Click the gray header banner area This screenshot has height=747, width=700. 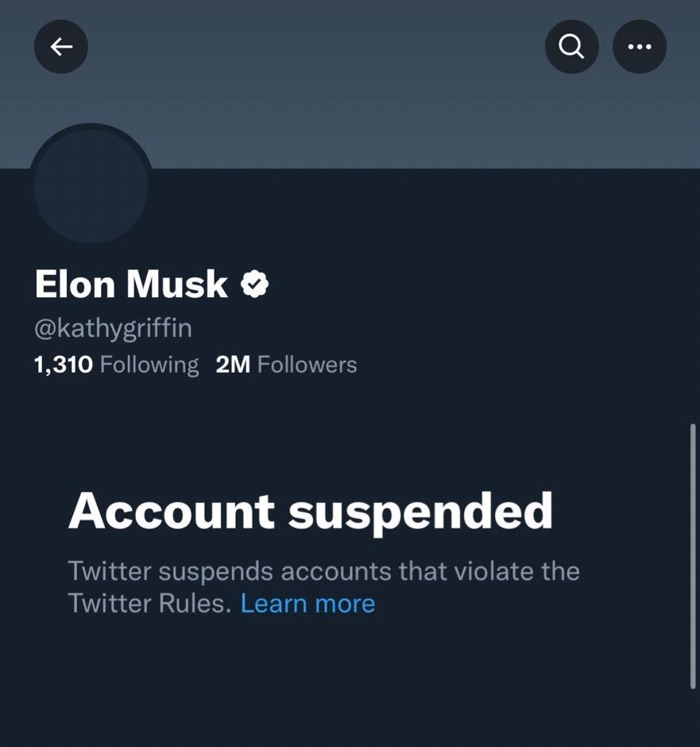[x=350, y=111]
